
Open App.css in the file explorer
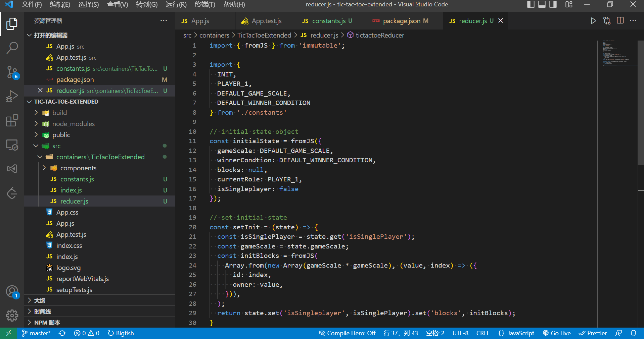coord(67,212)
